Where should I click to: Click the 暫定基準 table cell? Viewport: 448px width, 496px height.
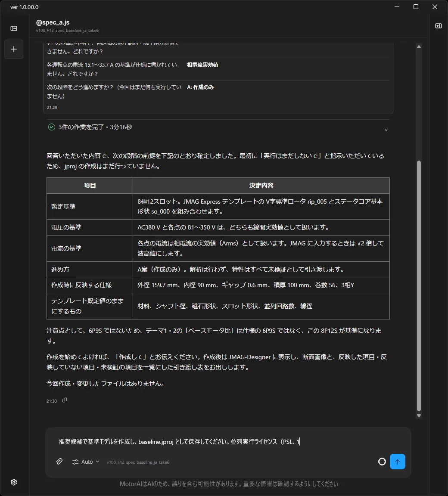[x=90, y=206]
